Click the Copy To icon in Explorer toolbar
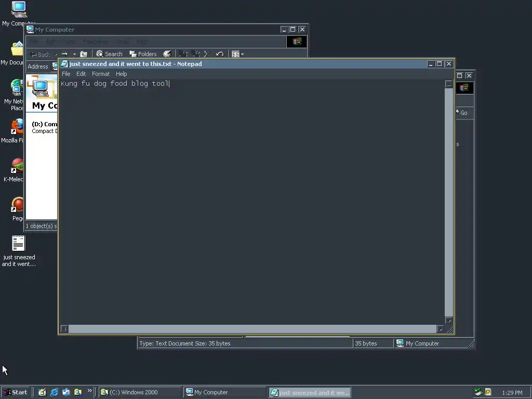Image resolution: width=532 pixels, height=399 pixels. click(196, 54)
